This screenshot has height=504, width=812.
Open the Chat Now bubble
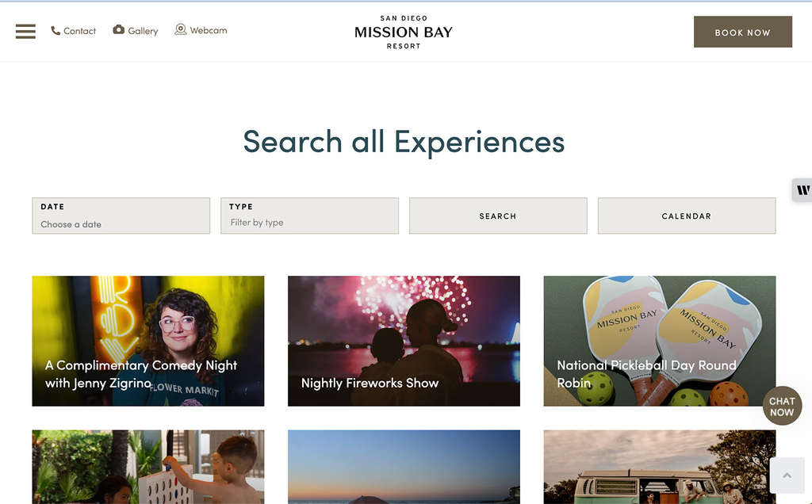click(782, 407)
